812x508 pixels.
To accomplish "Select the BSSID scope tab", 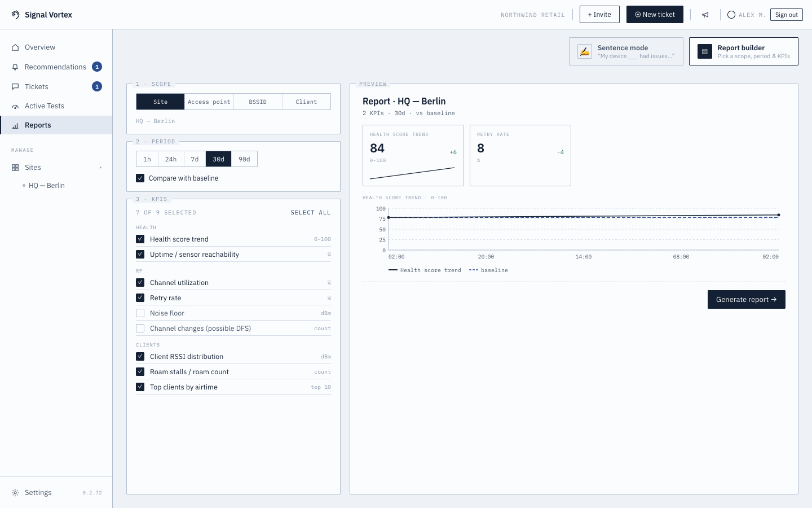I will (x=258, y=102).
